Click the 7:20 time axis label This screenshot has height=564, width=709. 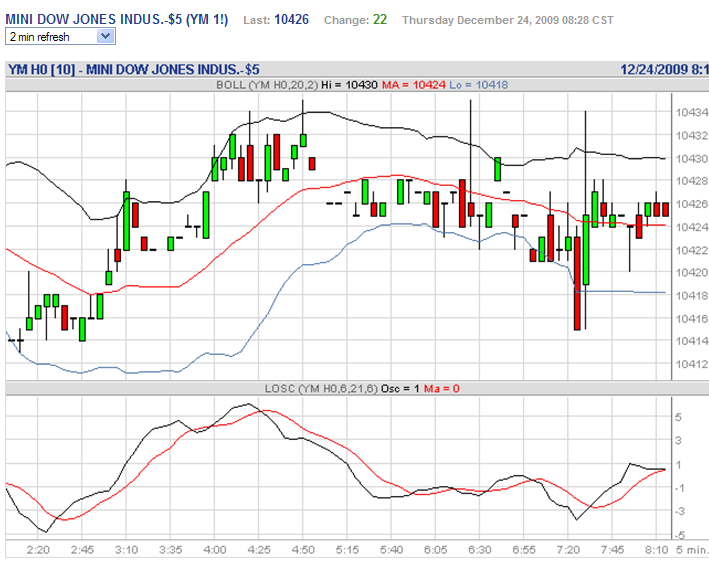[568, 550]
